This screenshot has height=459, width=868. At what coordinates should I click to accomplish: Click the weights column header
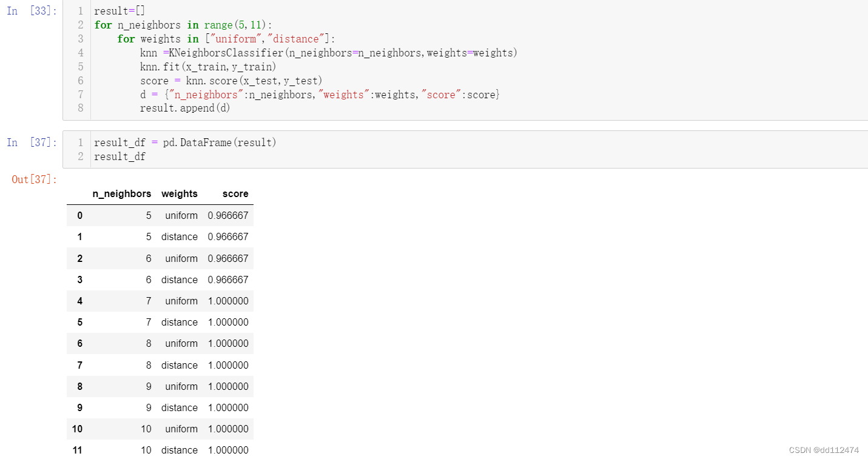click(180, 194)
